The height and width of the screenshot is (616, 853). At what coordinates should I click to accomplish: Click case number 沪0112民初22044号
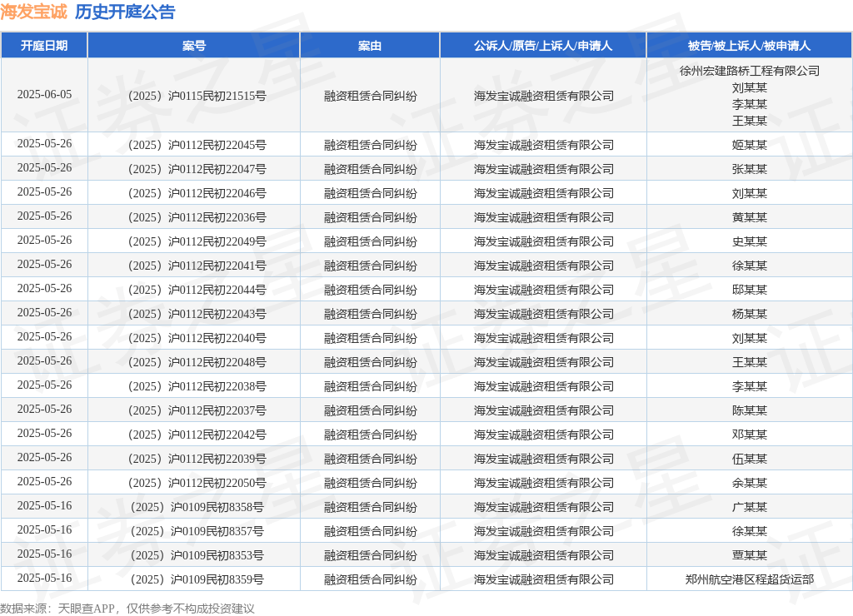197,290
